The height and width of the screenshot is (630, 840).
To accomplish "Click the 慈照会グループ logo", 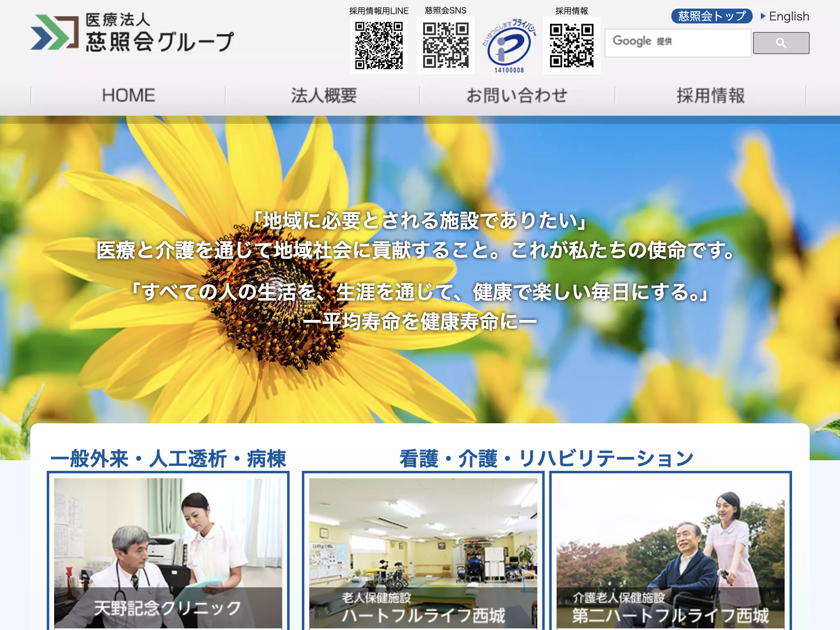I will tap(132, 32).
